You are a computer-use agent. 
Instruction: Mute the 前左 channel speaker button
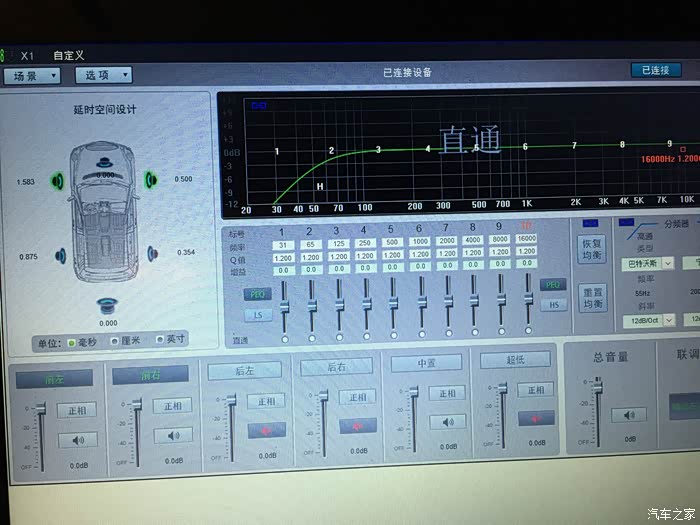(x=76, y=440)
